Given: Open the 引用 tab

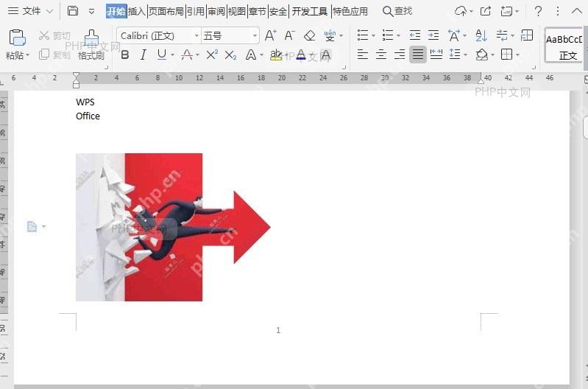Looking at the screenshot, I should pyautogui.click(x=195, y=11).
